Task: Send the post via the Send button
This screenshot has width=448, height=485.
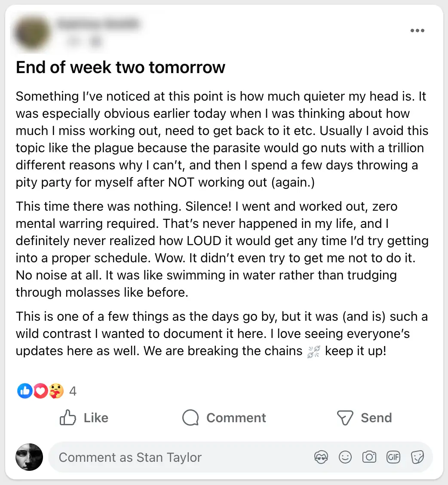Action: pos(364,417)
